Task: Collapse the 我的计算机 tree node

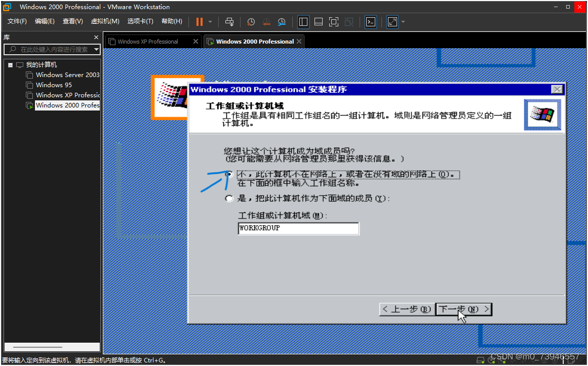Action: [x=11, y=65]
